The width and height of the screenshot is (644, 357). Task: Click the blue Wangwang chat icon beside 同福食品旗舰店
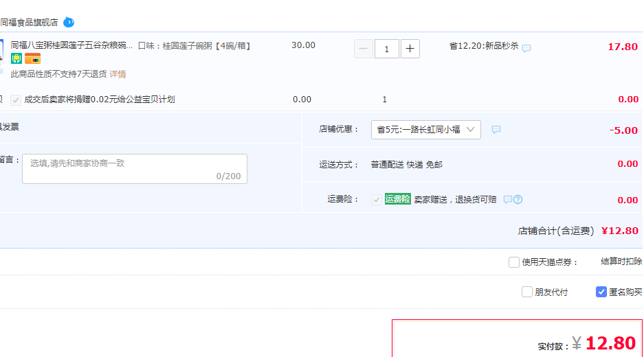coord(69,22)
